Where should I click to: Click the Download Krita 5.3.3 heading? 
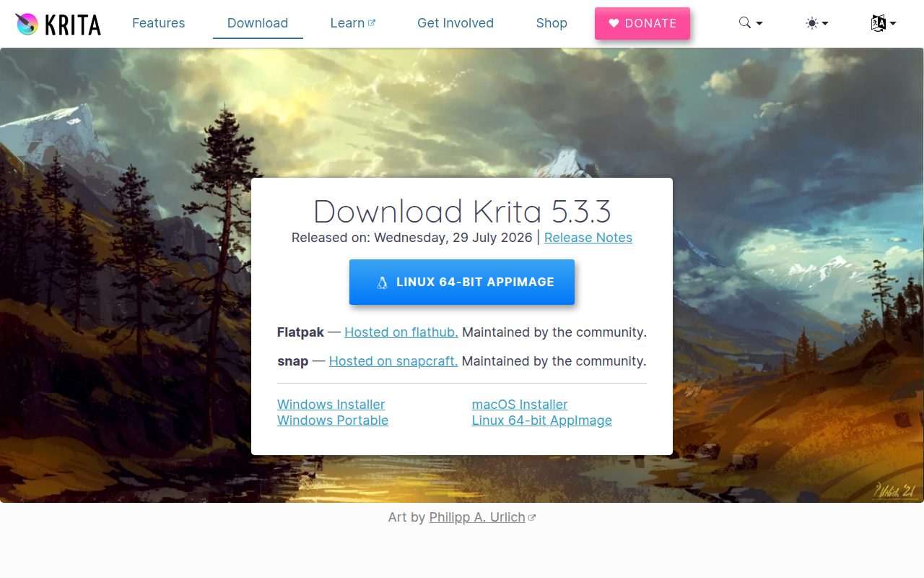click(462, 212)
